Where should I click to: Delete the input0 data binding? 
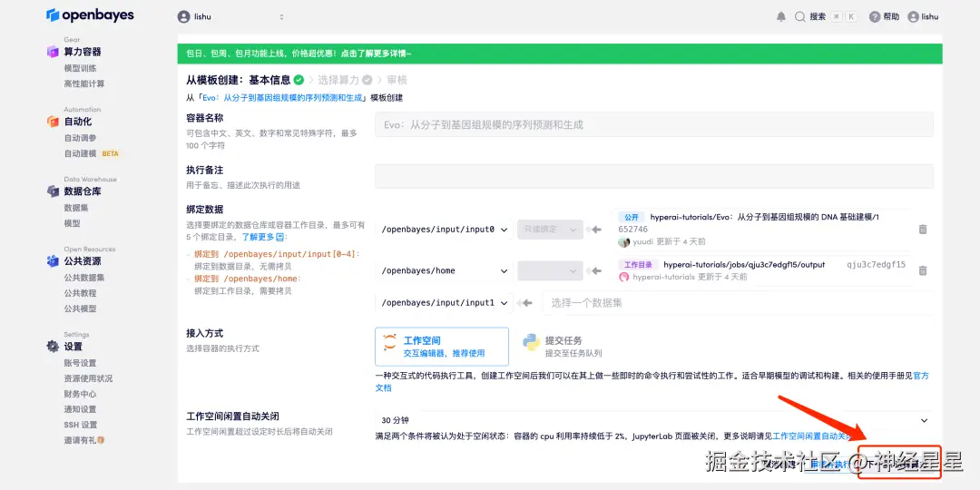923,230
